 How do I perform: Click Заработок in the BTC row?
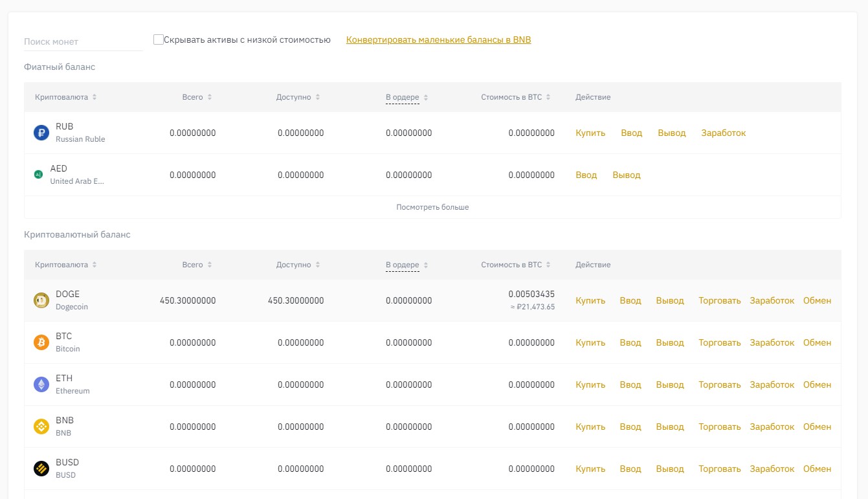pos(772,342)
